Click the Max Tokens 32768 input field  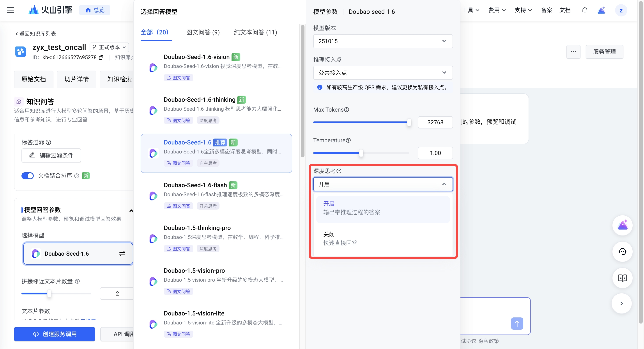pyautogui.click(x=435, y=123)
